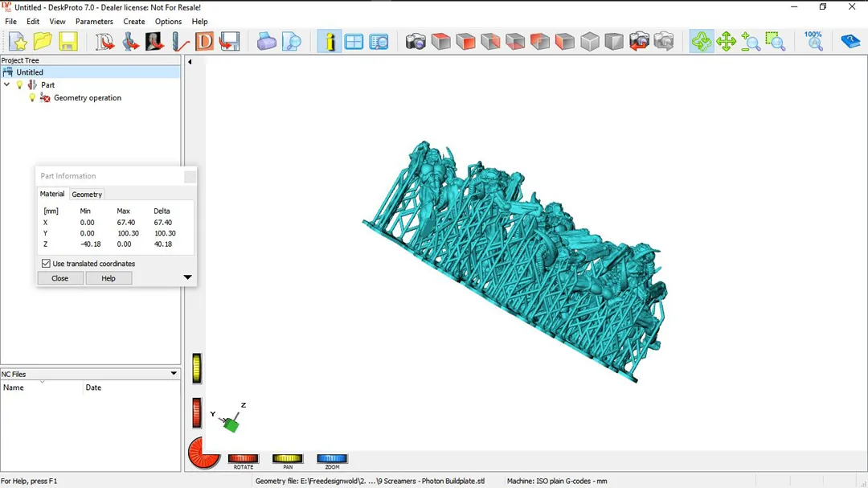The image size is (868, 488).
Task: Click the camera view icon
Action: click(x=416, y=42)
